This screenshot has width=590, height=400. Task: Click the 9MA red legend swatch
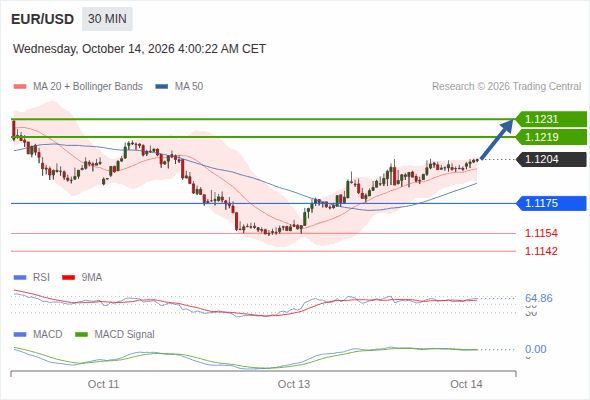tap(68, 278)
